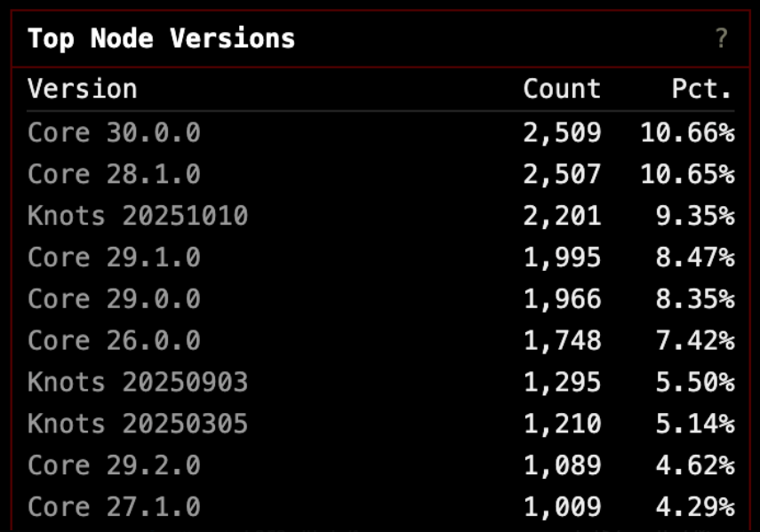Sort by the Count column header
The height and width of the screenshot is (532, 760).
[562, 89]
